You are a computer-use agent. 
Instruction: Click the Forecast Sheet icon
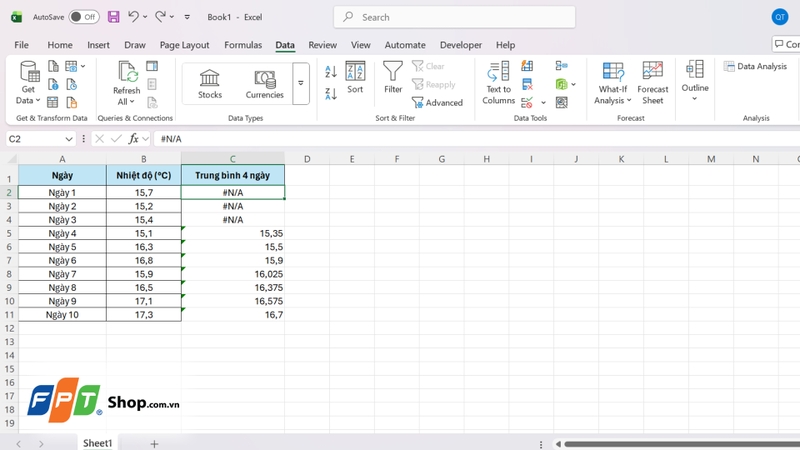[x=653, y=71]
